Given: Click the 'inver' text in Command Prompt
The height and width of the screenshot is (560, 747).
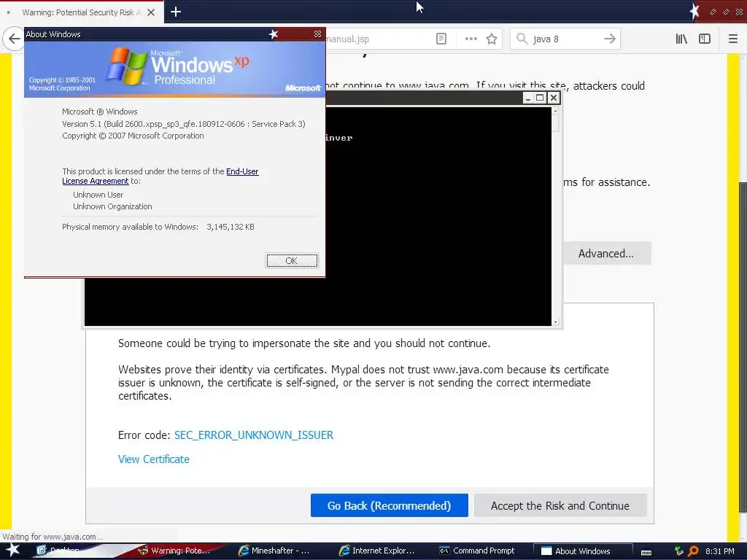Looking at the screenshot, I should coord(339,138).
